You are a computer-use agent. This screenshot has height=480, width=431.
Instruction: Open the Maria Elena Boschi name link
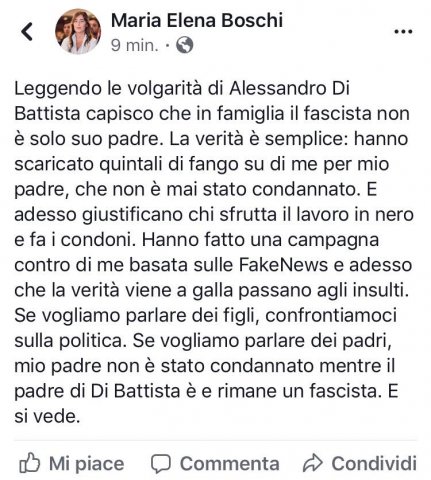pos(197,20)
